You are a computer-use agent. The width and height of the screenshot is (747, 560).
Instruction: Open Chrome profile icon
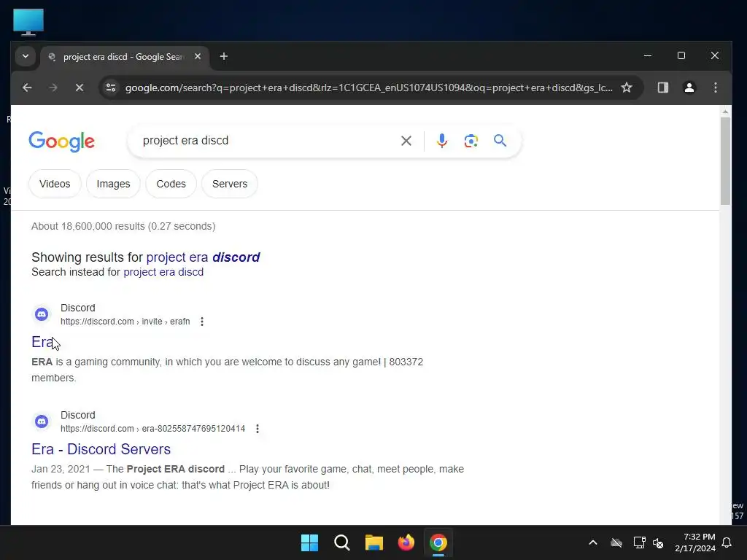pos(689,87)
